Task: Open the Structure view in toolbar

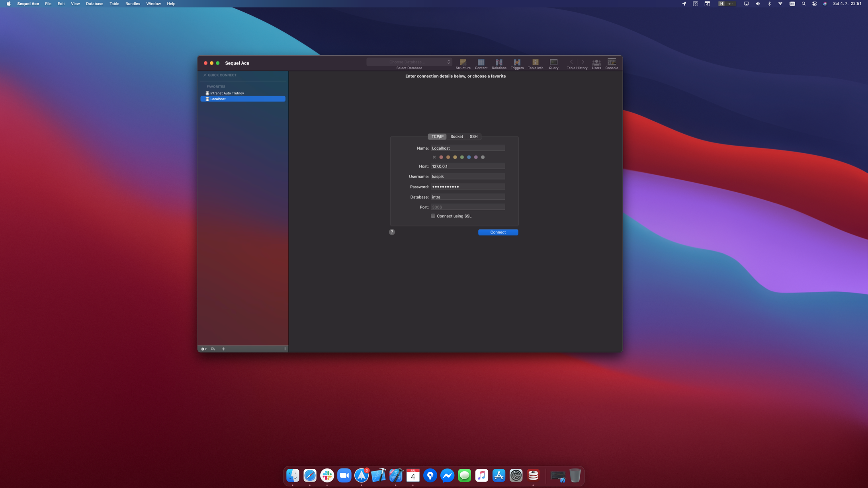Action: click(463, 64)
